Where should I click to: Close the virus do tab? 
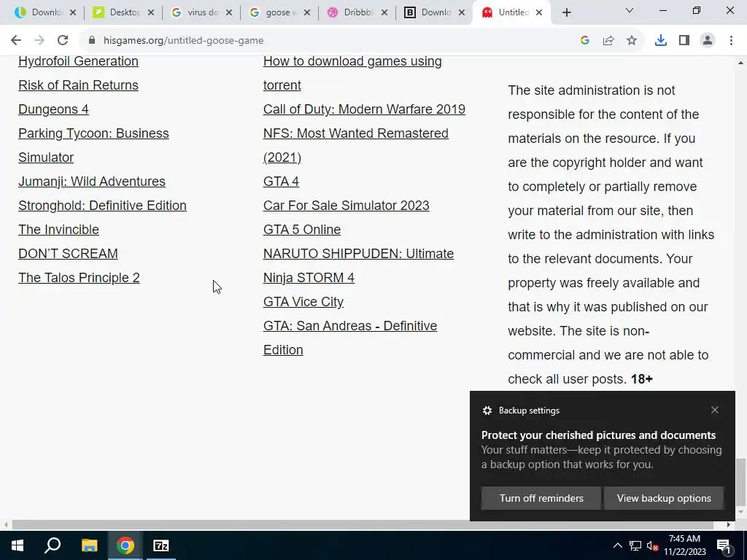point(229,13)
